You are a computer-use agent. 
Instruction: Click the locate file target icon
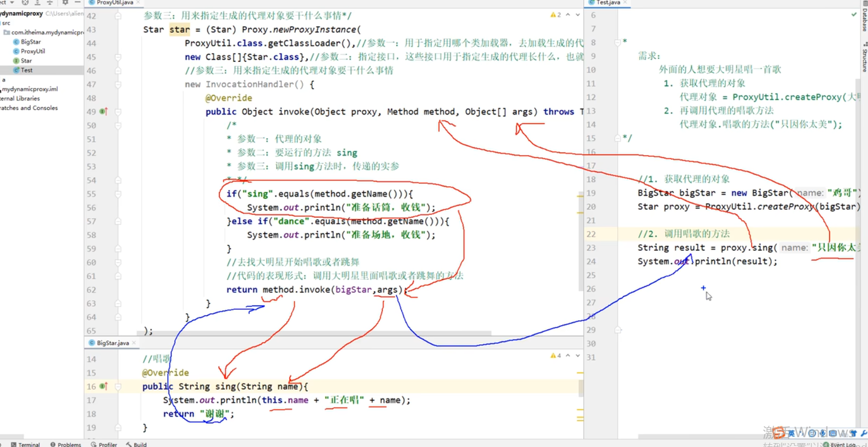(x=25, y=3)
